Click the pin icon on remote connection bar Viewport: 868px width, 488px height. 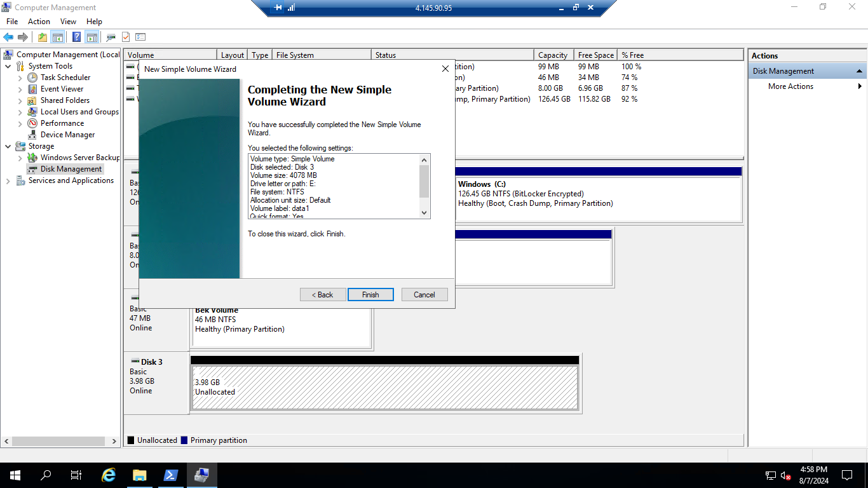(278, 8)
